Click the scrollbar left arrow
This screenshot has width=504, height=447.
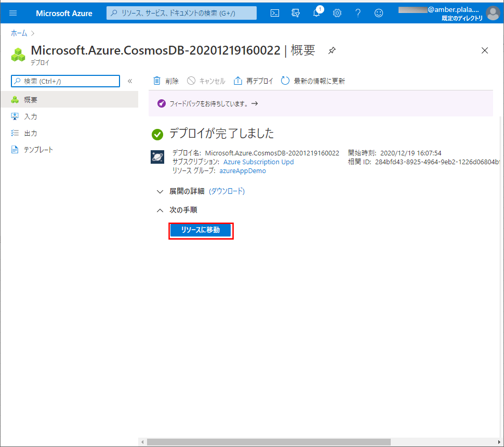coord(142,442)
